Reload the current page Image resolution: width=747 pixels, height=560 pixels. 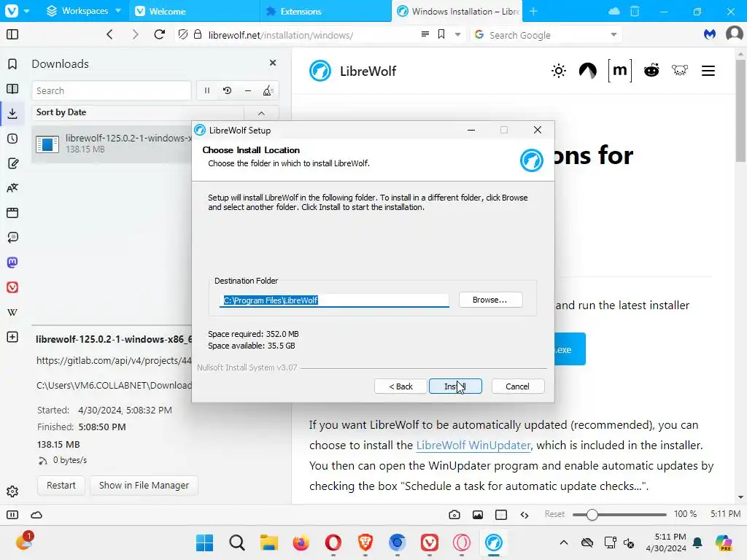point(160,34)
